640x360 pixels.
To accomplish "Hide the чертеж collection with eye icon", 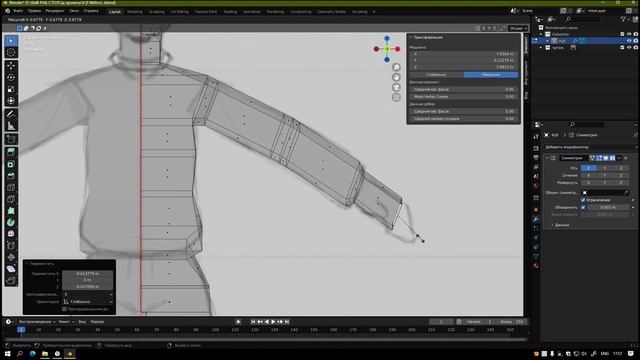I will point(629,47).
